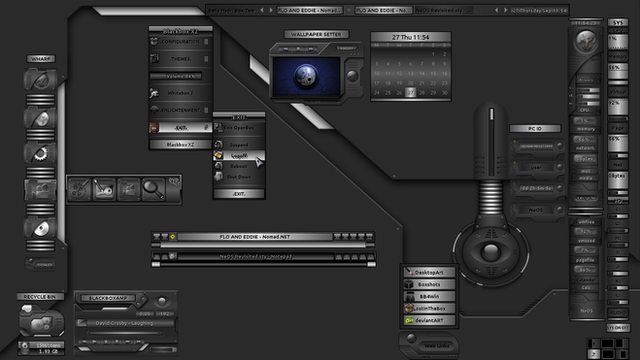Screen dimensions: 640x360
Task: Open the Wharf folder icon with the disc
Action: [40, 227]
